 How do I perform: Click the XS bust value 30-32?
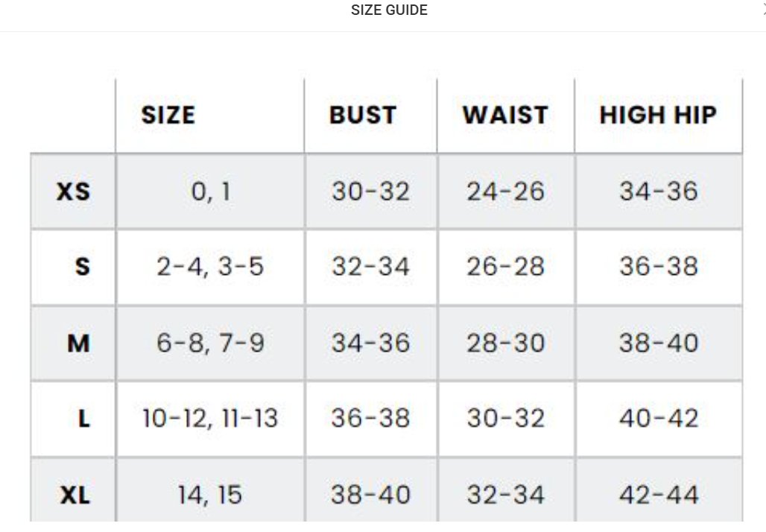[x=370, y=192]
